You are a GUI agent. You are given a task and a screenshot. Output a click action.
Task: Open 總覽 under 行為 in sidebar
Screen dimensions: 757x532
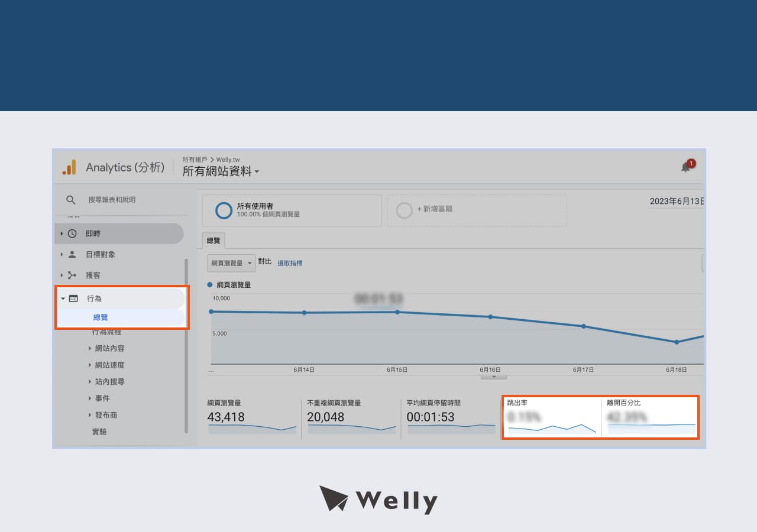[101, 317]
